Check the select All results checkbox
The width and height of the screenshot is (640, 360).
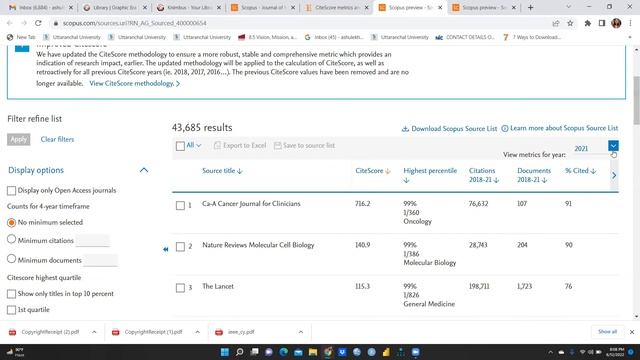pyautogui.click(x=180, y=146)
